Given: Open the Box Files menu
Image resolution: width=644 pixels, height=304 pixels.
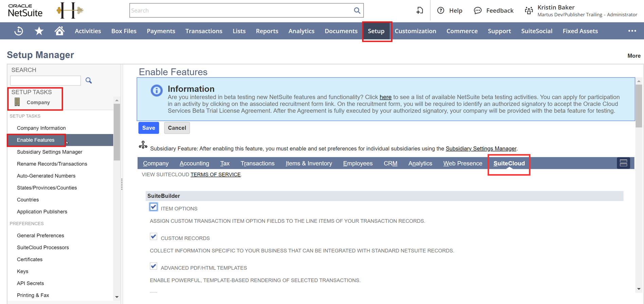Looking at the screenshot, I should pos(124,31).
